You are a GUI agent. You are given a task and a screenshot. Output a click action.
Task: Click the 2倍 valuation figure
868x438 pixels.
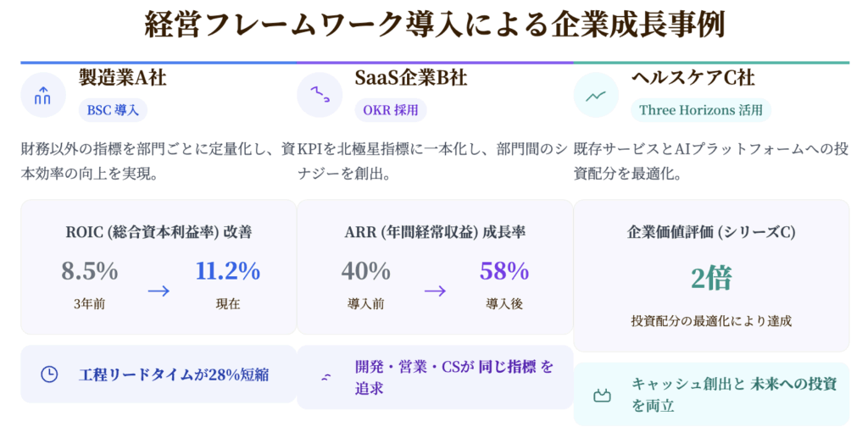(711, 278)
